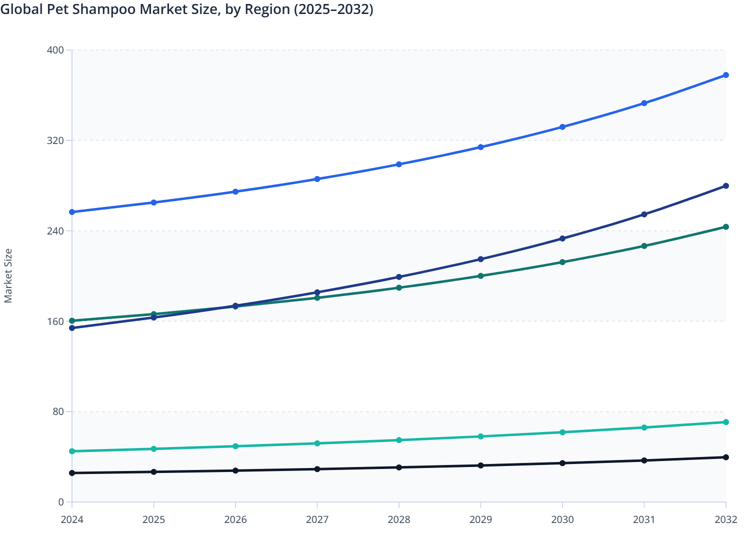Select the light teal line's 2027 marker
The height and width of the screenshot is (560, 754).
coord(317,443)
